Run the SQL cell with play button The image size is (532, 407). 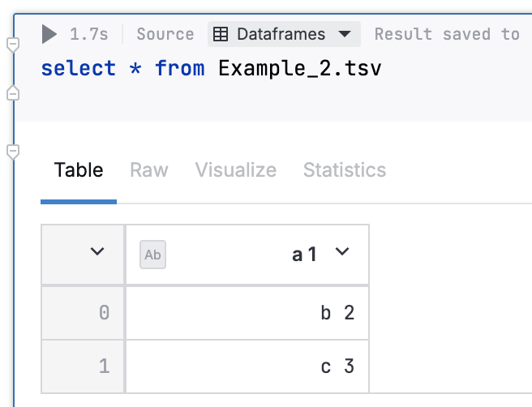49,34
